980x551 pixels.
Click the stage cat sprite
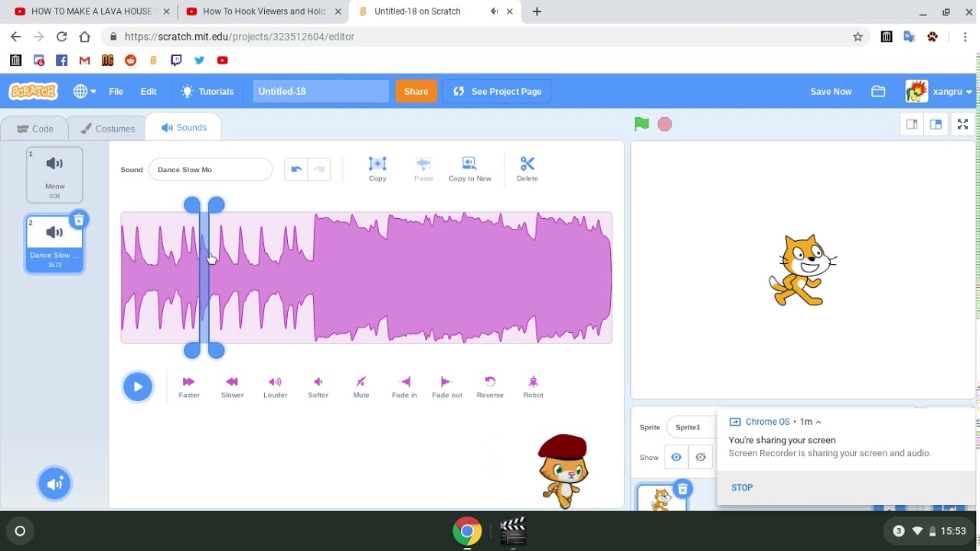(802, 271)
